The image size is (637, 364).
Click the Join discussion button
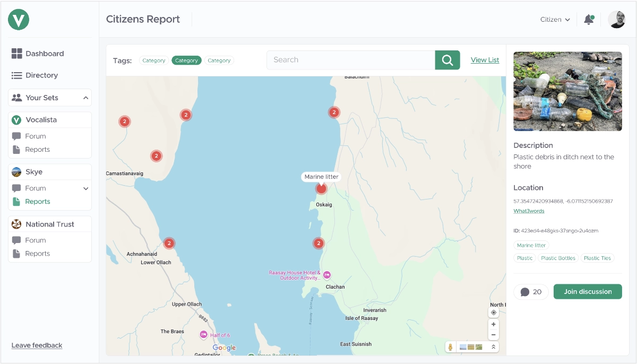[587, 292]
